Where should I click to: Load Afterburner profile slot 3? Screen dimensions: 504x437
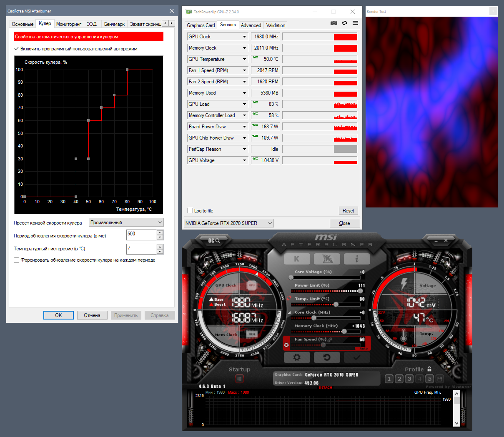(x=409, y=379)
